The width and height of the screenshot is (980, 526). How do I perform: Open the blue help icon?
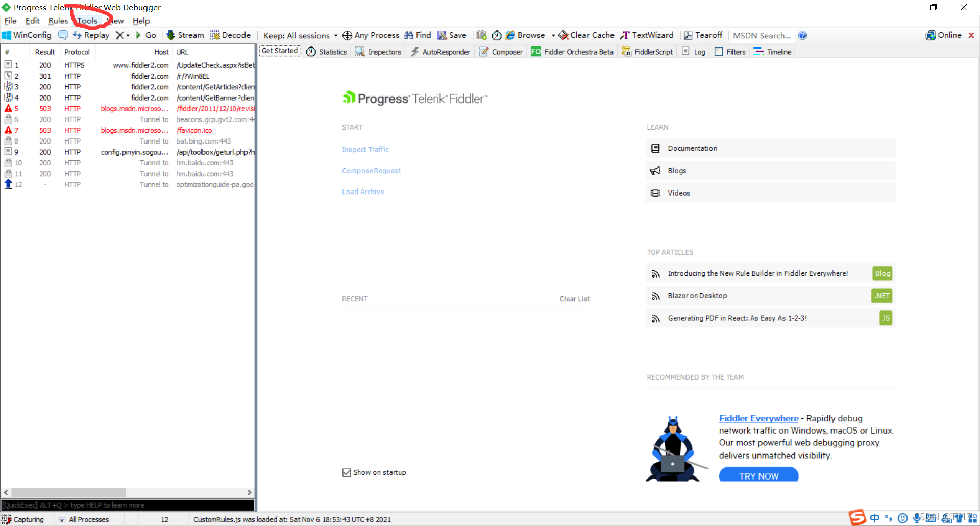point(803,35)
